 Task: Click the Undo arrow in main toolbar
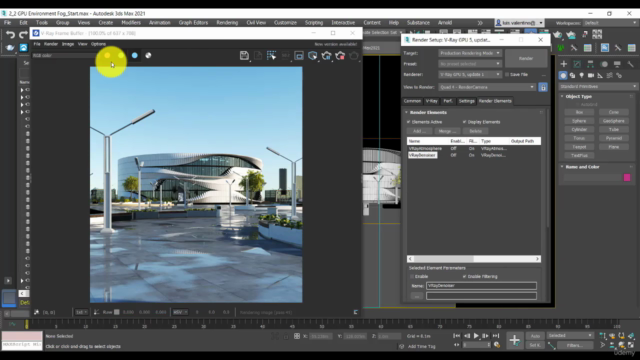click(11, 35)
